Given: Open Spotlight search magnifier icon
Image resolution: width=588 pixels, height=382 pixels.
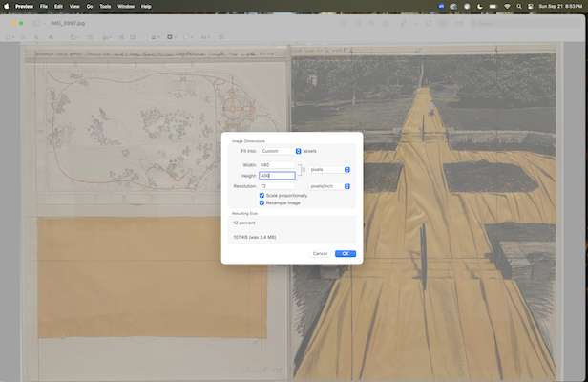Looking at the screenshot, I should pos(519,6).
